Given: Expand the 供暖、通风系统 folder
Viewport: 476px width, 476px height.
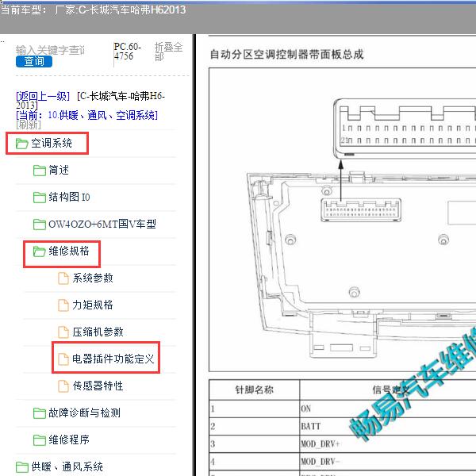Looking at the screenshot, I should coord(67,467).
